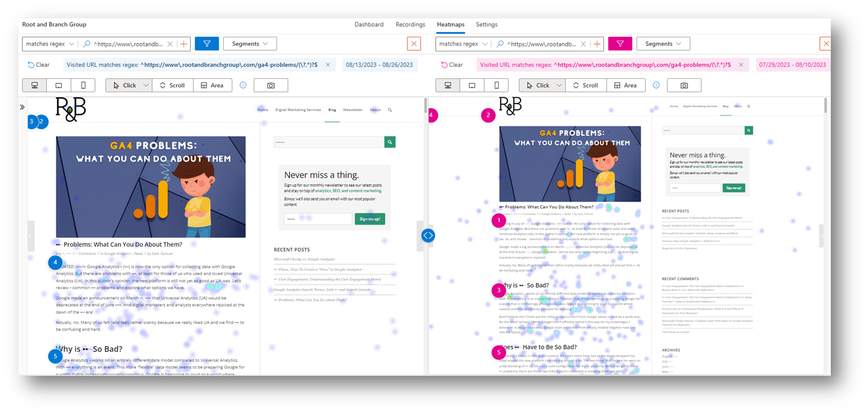Open date range 08/13/2023 - 08/26/2023
This screenshot has width=868, height=413.
coord(380,65)
